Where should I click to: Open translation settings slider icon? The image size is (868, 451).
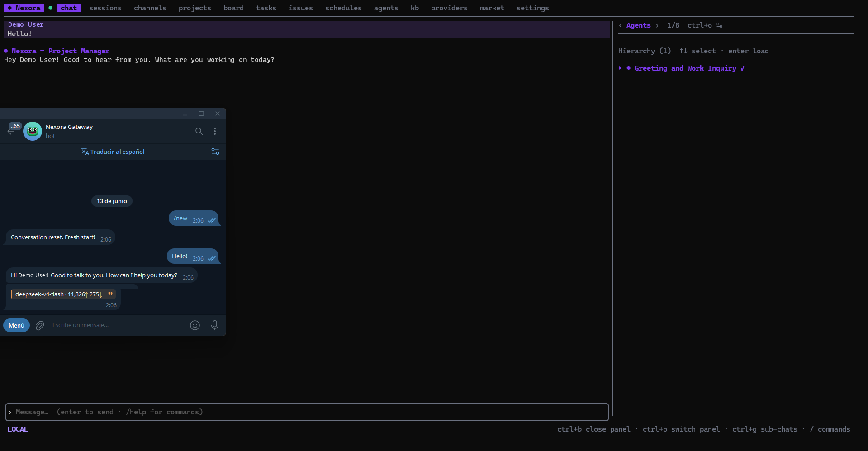pos(215,152)
